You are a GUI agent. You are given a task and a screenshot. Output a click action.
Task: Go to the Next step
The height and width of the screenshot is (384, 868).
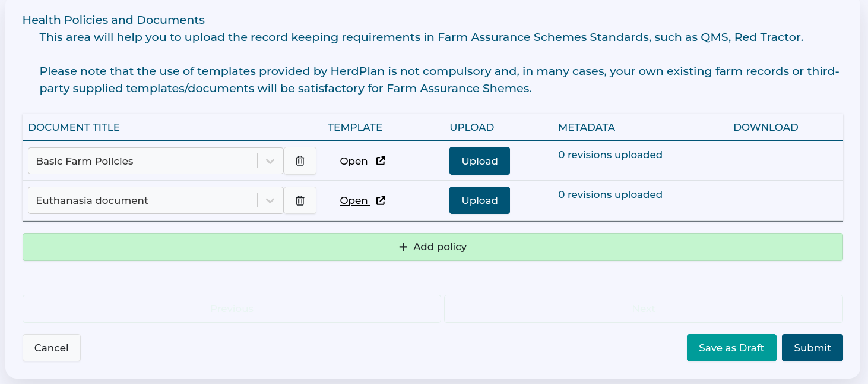tap(643, 309)
